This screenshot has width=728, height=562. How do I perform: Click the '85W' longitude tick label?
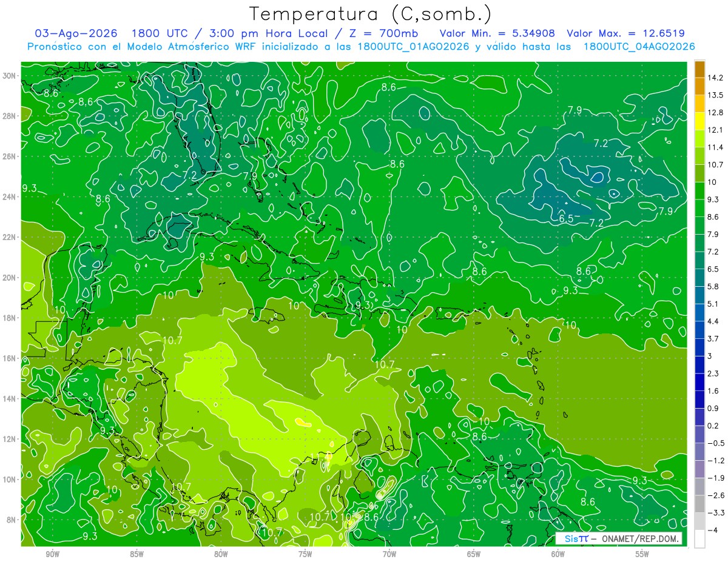pos(137,554)
